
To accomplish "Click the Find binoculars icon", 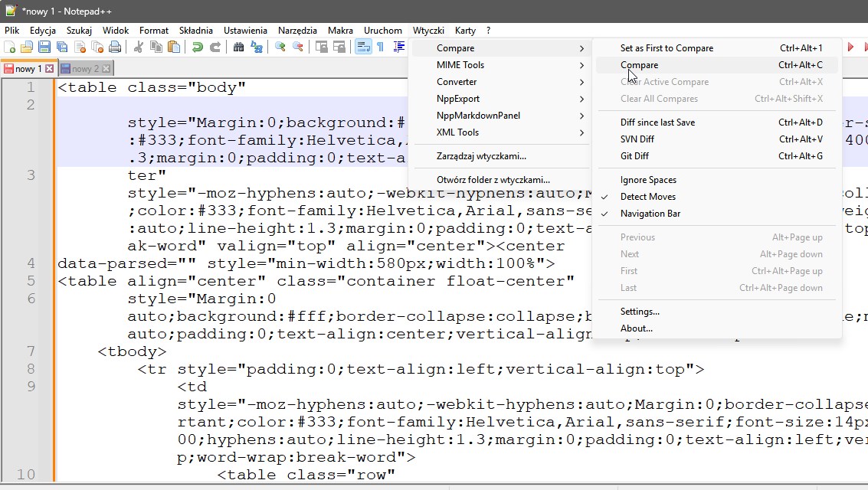I will coord(238,47).
